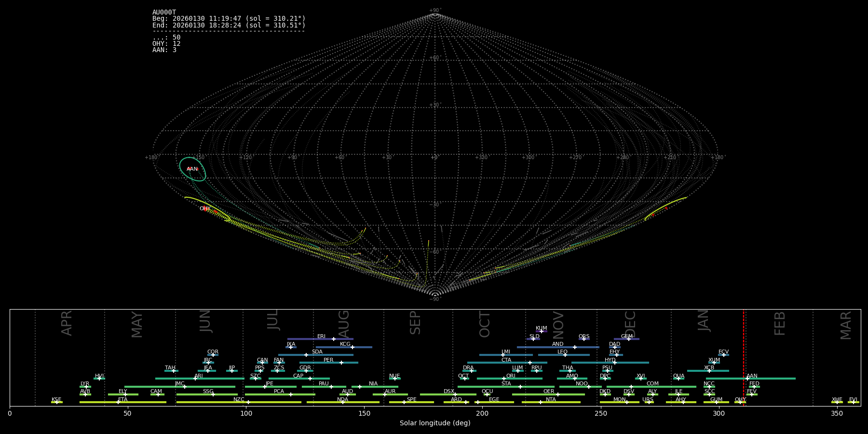This screenshot has height=434, width=868.
Task: Click the AU000T station title text
Action: pos(164,13)
